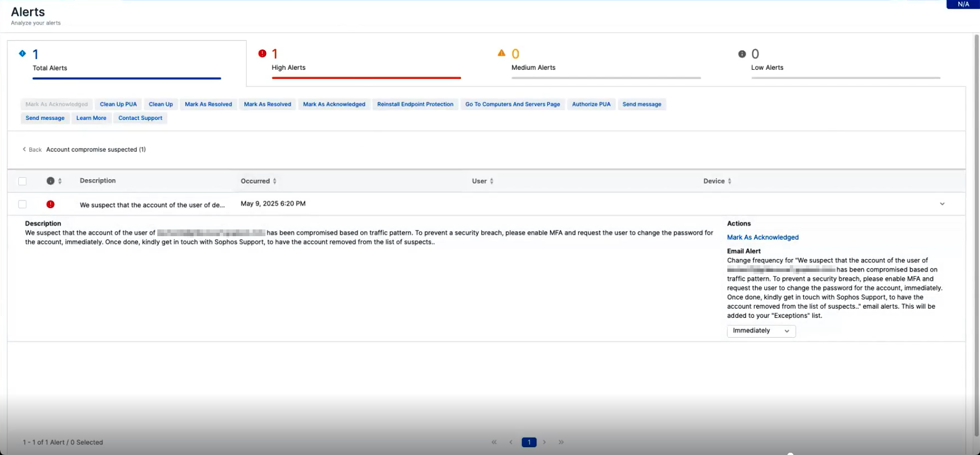
Task: Sort alerts by Device column arrows
Action: (x=730, y=181)
